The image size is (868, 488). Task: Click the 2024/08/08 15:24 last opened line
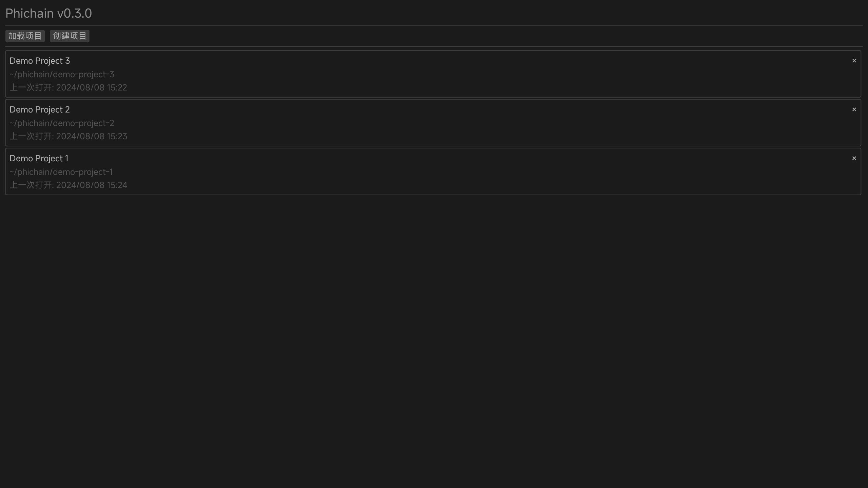tap(68, 185)
